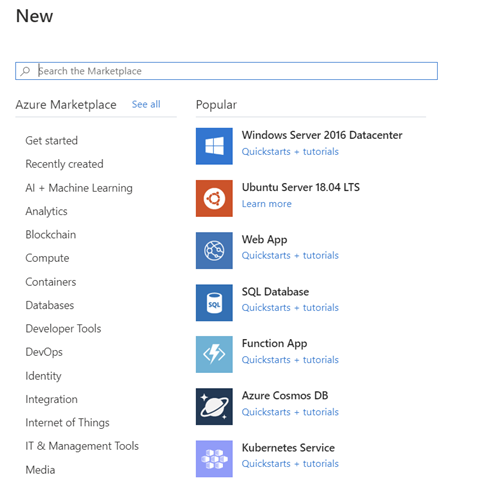Open the See all marketplace link
This screenshot has width=485, height=481.
(146, 104)
